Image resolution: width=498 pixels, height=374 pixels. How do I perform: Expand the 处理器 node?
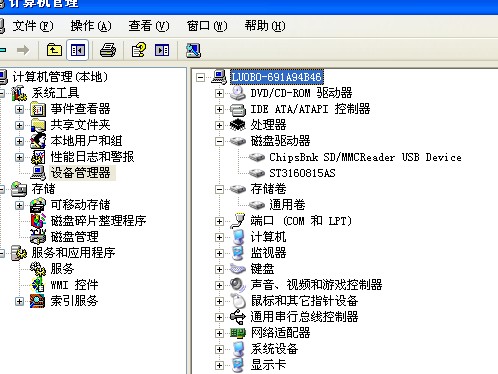219,125
